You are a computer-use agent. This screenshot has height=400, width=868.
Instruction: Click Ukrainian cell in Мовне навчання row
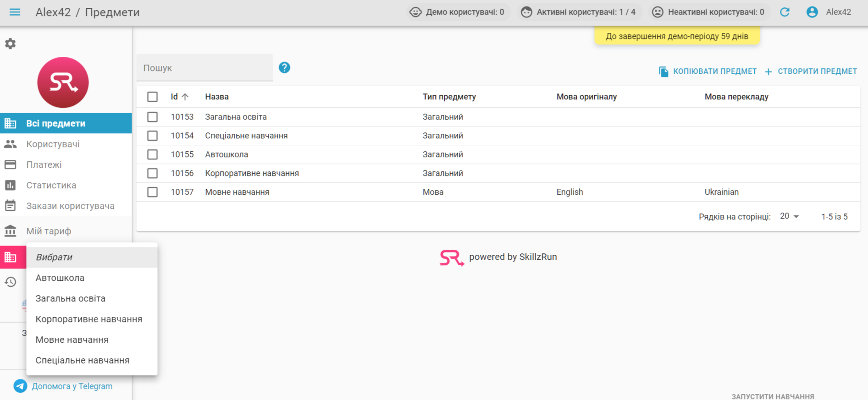pos(721,192)
